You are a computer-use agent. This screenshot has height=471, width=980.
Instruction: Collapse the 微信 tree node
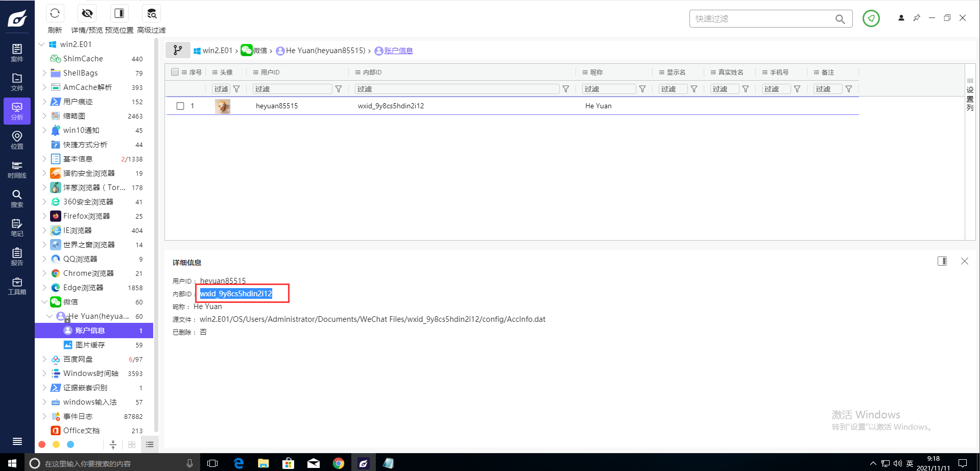coord(44,302)
